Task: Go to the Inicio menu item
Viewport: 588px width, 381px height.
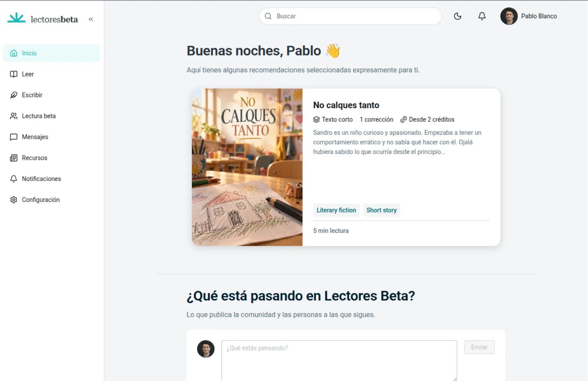Action: coord(52,53)
